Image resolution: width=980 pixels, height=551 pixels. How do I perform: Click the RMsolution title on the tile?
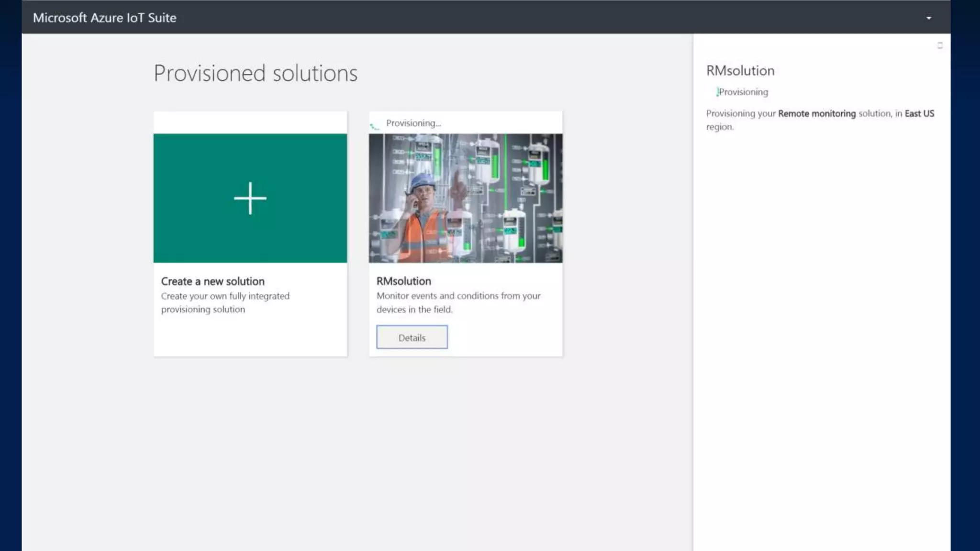pyautogui.click(x=403, y=281)
